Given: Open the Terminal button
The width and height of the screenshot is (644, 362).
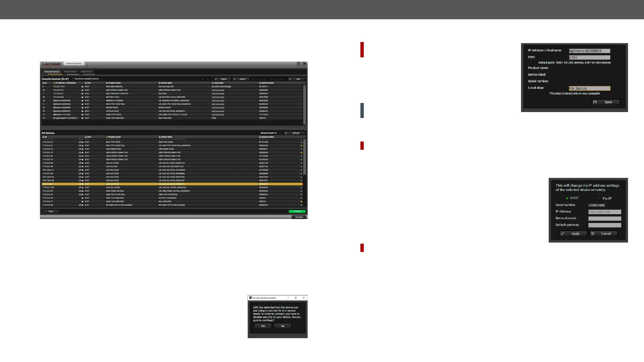Looking at the screenshot, I should pos(299,217).
